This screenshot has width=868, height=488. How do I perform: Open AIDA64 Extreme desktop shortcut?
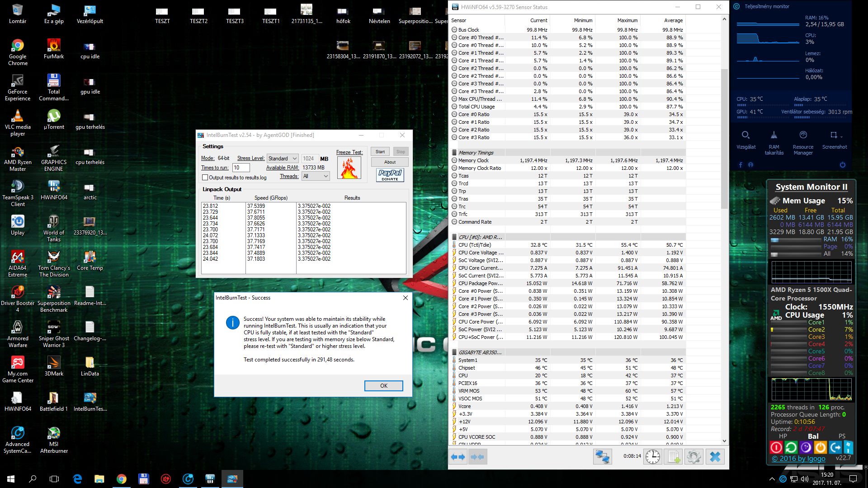[18, 264]
